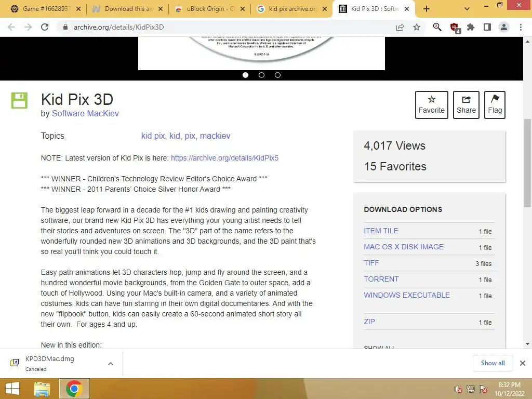
Task: Select the third carousel dot
Action: [x=277, y=75]
